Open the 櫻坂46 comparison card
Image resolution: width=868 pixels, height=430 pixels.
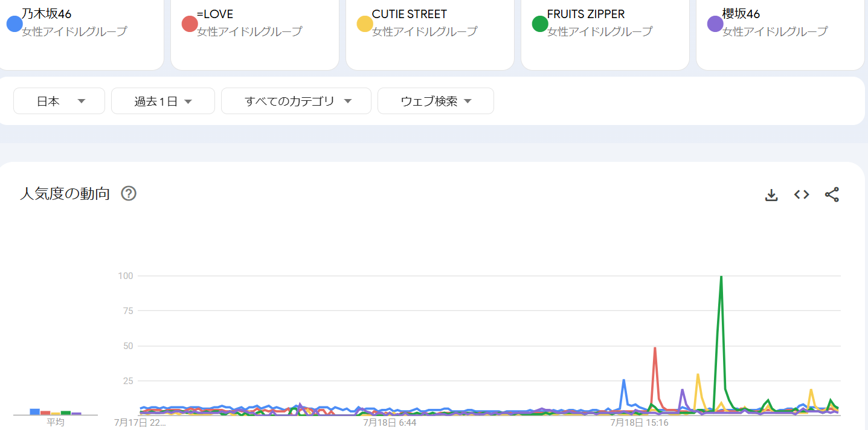tap(780, 33)
